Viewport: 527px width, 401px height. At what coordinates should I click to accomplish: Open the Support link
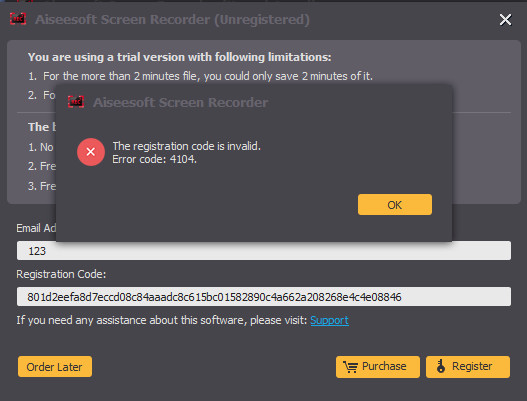pyautogui.click(x=329, y=320)
